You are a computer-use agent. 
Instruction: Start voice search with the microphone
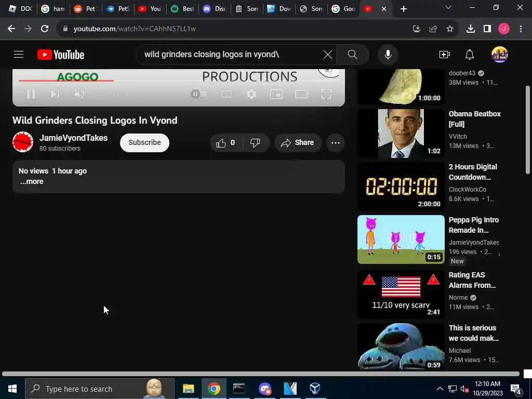pyautogui.click(x=388, y=54)
